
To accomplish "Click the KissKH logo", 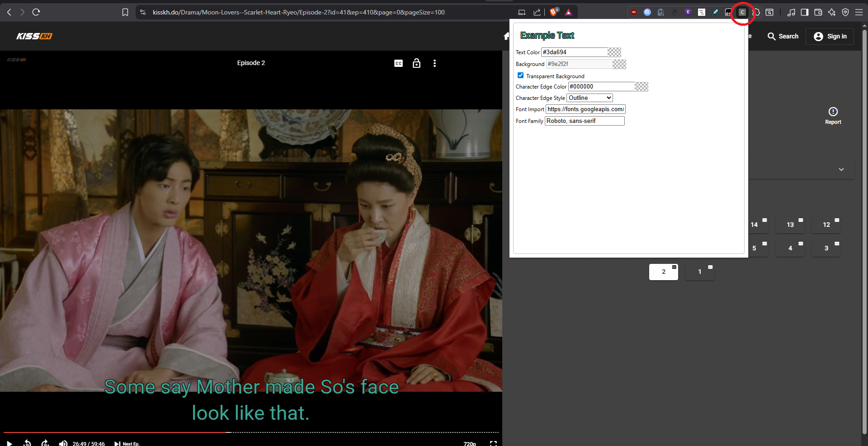I will [x=34, y=36].
